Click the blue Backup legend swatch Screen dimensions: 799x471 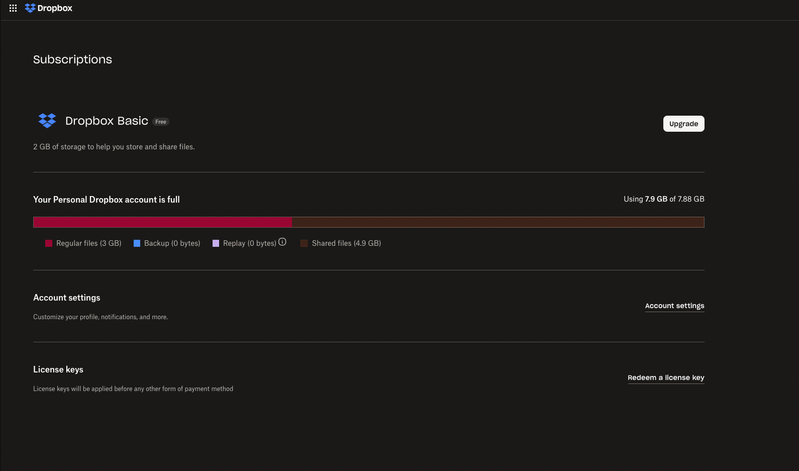tap(136, 243)
